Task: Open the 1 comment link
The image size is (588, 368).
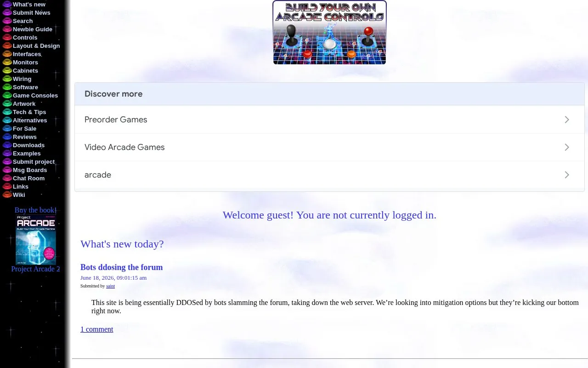Action: pos(96,329)
